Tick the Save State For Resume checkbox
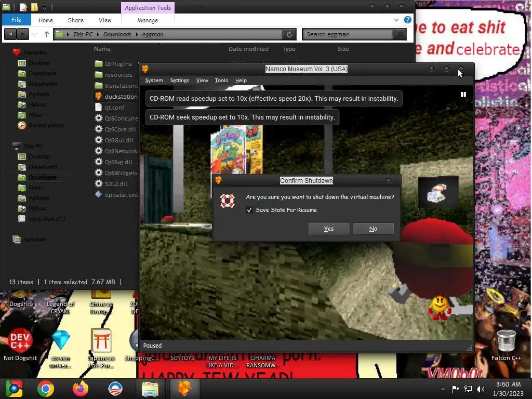 (x=249, y=210)
